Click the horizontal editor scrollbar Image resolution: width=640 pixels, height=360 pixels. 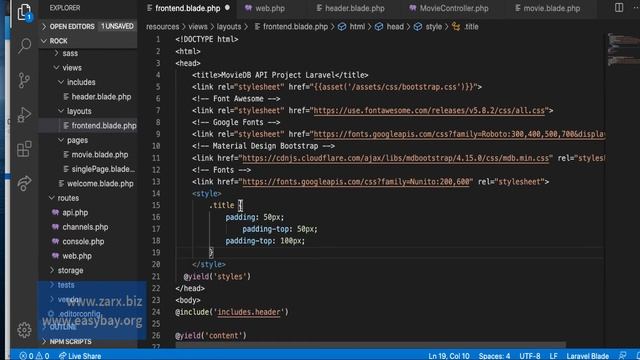point(371,345)
